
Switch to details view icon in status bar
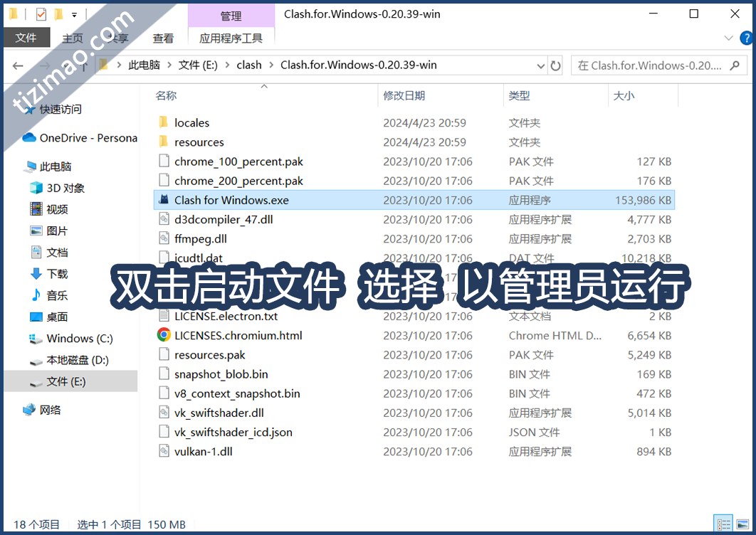723,524
